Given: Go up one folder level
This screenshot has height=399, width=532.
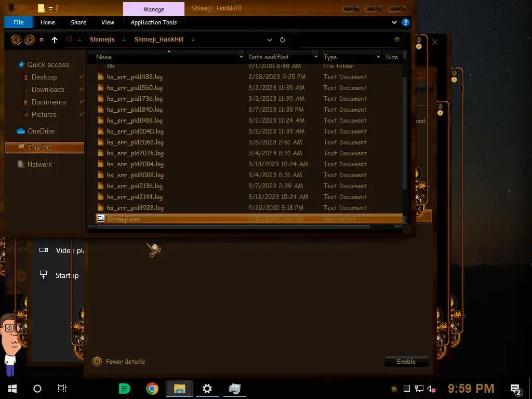Looking at the screenshot, I should pos(54,39).
